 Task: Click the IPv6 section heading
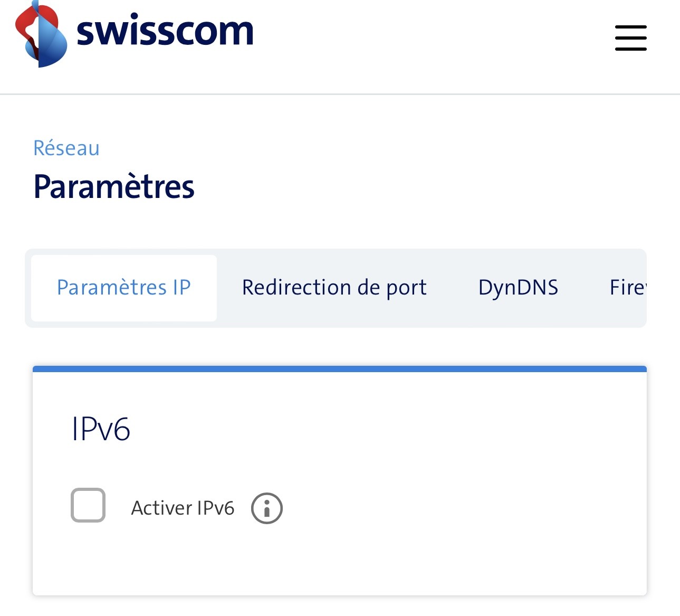tap(101, 429)
